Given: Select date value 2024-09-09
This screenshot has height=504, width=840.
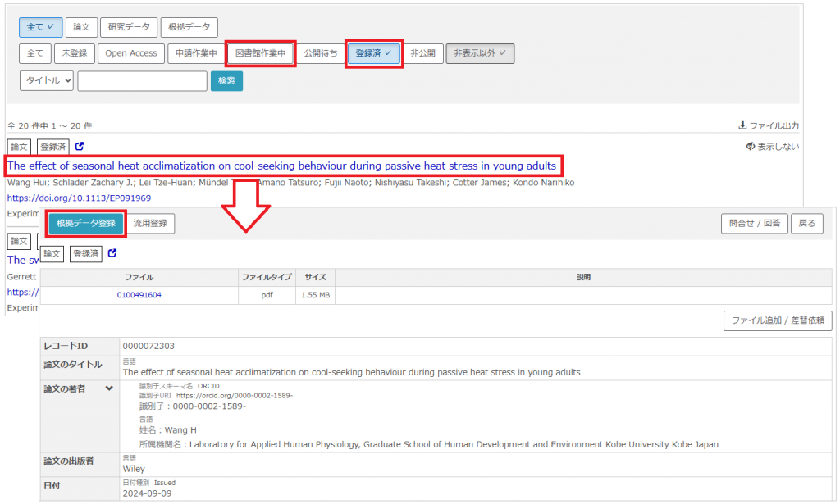Looking at the screenshot, I should (x=148, y=494).
